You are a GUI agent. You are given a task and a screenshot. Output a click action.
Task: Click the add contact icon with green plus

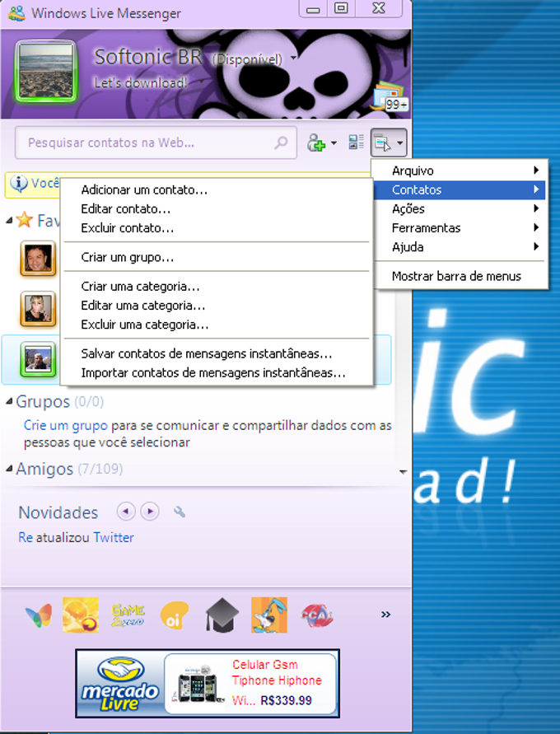pos(315,143)
